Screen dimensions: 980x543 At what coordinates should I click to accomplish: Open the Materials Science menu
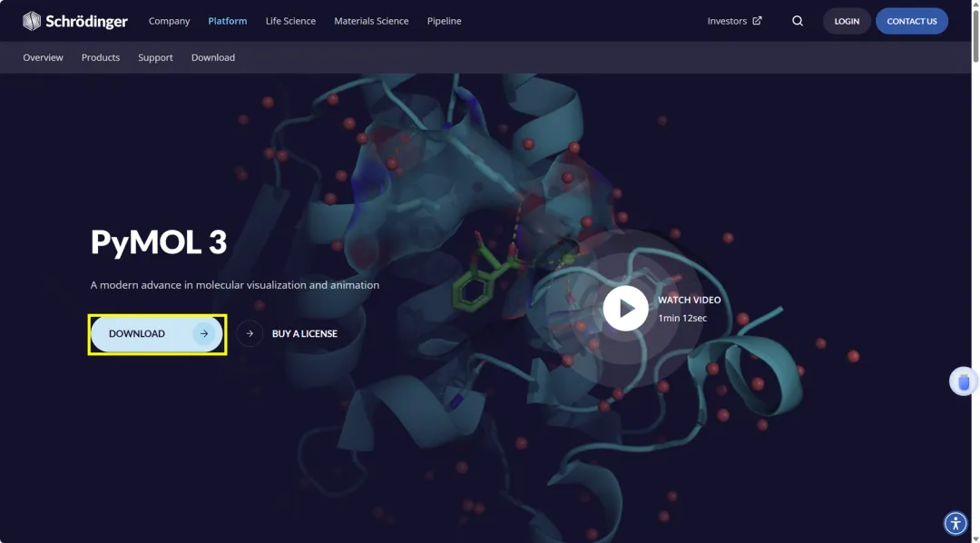[x=371, y=21]
